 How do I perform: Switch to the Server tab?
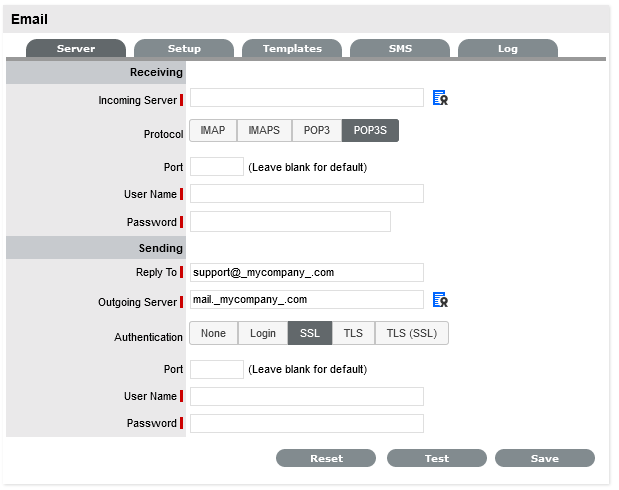pyautogui.click(x=76, y=48)
